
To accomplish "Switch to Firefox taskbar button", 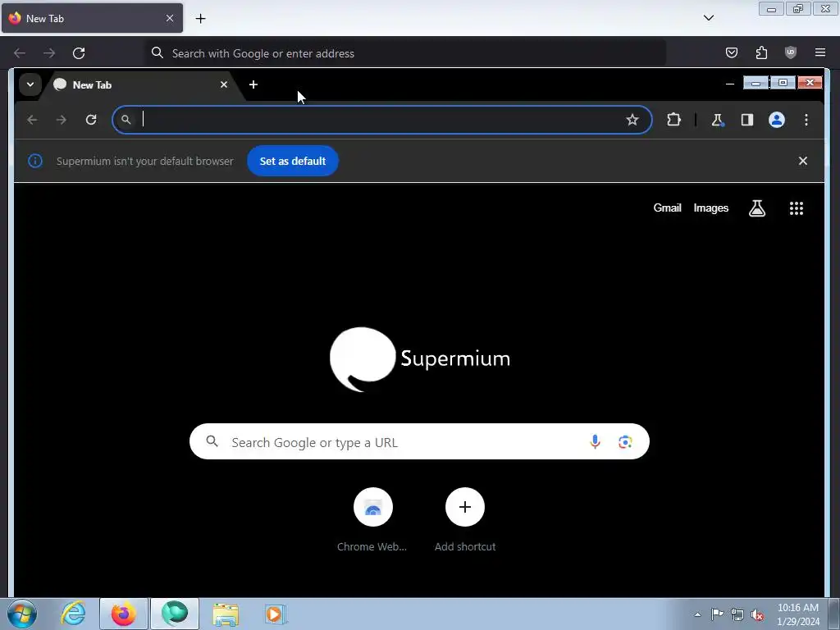I will point(123,614).
